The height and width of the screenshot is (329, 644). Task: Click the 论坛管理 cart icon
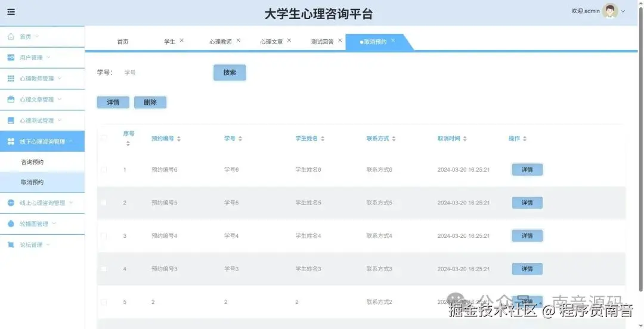11,245
